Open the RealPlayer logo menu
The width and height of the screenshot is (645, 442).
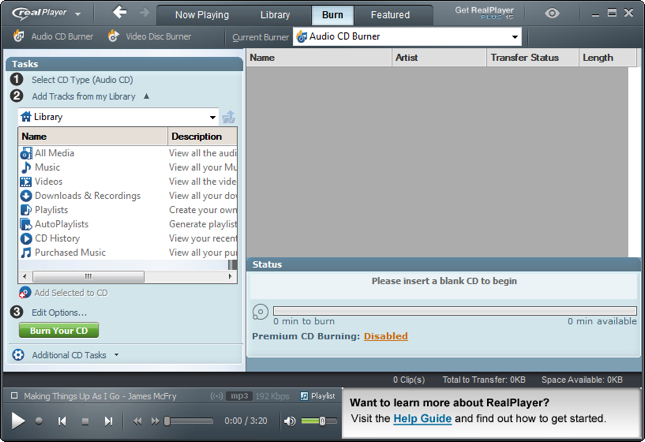(x=46, y=13)
